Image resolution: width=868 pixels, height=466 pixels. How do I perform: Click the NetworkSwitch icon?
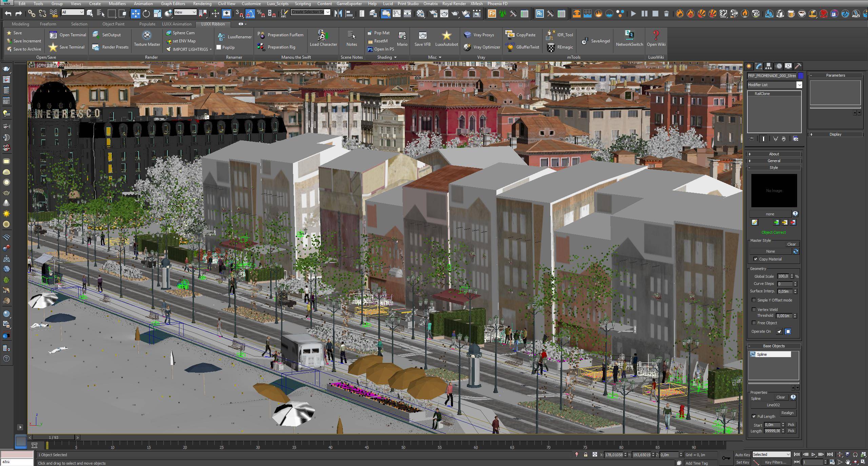629,35
